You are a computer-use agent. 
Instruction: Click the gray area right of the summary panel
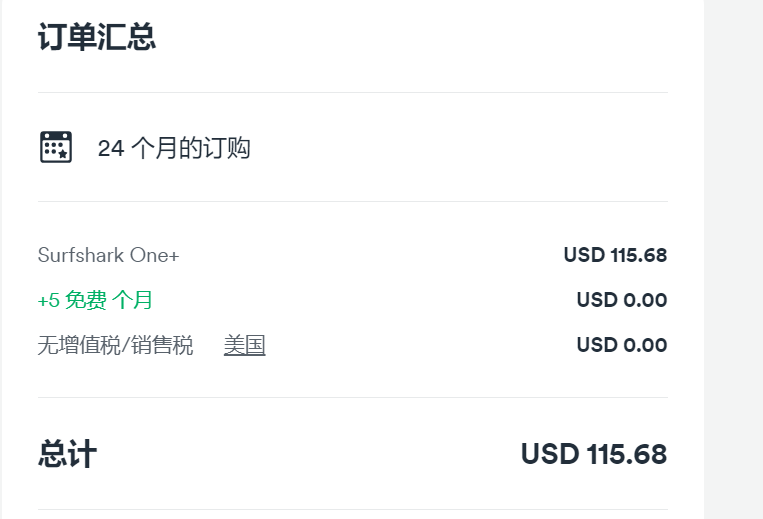(x=733, y=260)
